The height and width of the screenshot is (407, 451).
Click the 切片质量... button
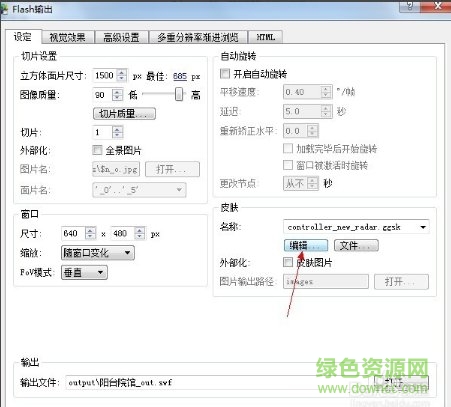coord(124,114)
